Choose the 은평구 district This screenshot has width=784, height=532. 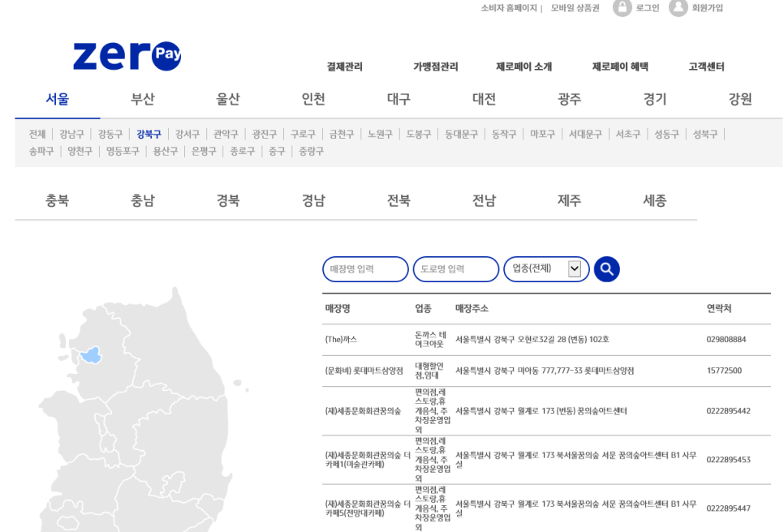204,151
